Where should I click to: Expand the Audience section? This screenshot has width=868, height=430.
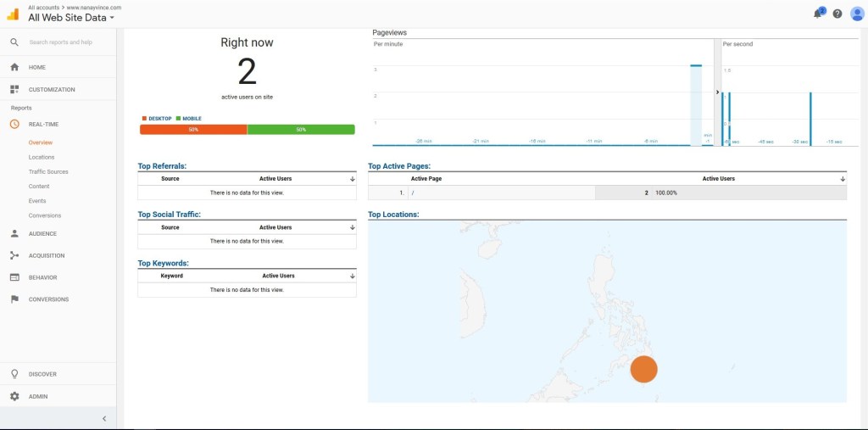click(42, 233)
